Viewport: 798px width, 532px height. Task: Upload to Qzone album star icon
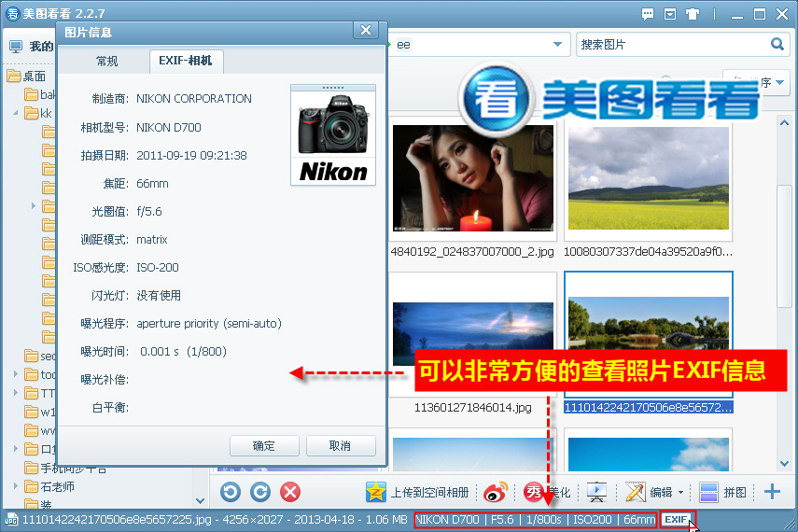click(375, 492)
